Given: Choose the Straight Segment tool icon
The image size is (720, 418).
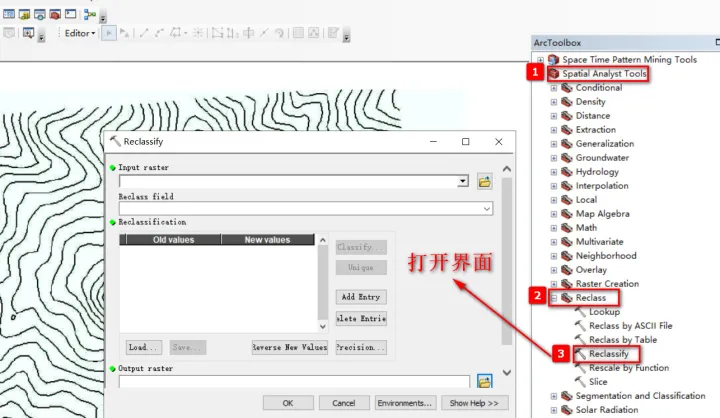Looking at the screenshot, I should click(x=144, y=33).
